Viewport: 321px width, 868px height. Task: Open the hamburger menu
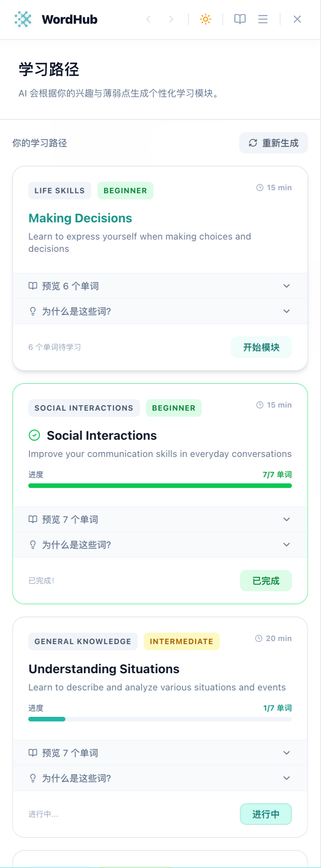click(263, 19)
